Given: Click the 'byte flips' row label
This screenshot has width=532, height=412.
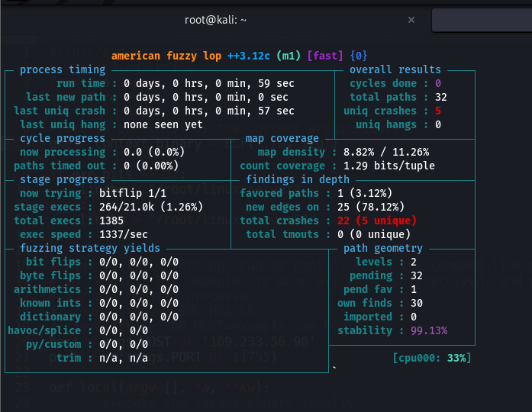Looking at the screenshot, I should 50,275.
